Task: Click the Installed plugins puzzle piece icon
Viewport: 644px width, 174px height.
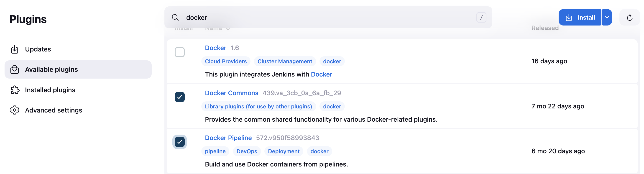Action: click(x=15, y=90)
